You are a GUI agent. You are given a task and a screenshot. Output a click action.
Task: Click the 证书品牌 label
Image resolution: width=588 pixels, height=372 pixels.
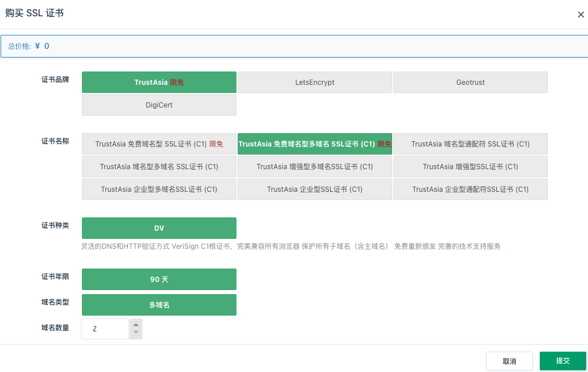coord(55,80)
